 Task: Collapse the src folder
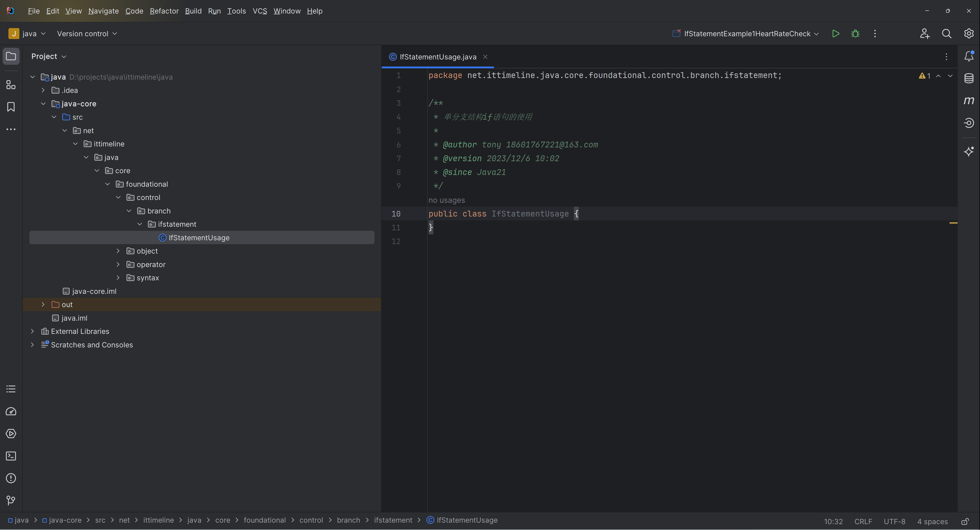[54, 117]
